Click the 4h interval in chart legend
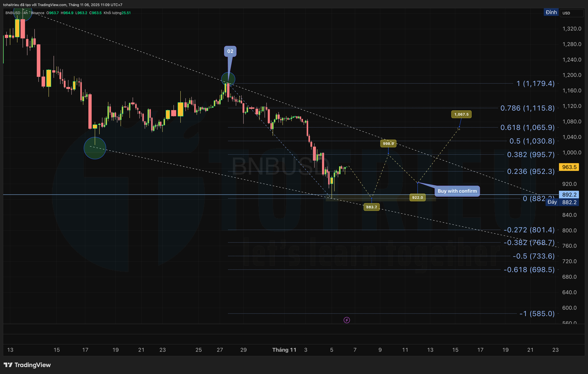The width and height of the screenshot is (588, 374). (x=26, y=13)
